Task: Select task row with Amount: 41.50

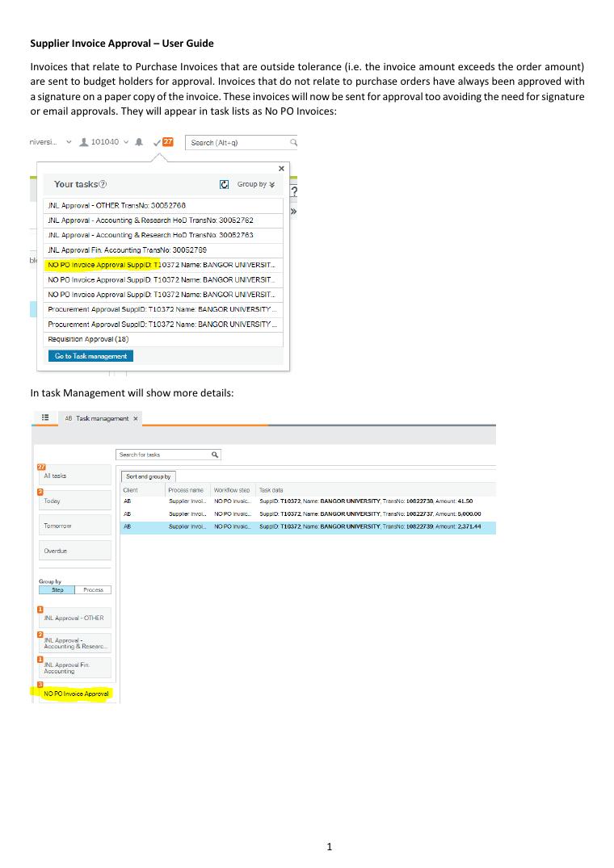Action: click(308, 501)
